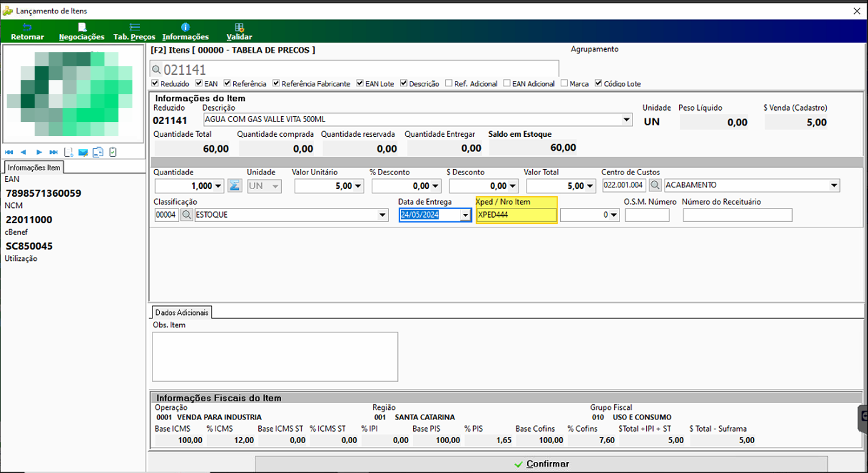Go to the first image record
Screen dimensions: 868x473
pyautogui.click(x=9, y=152)
